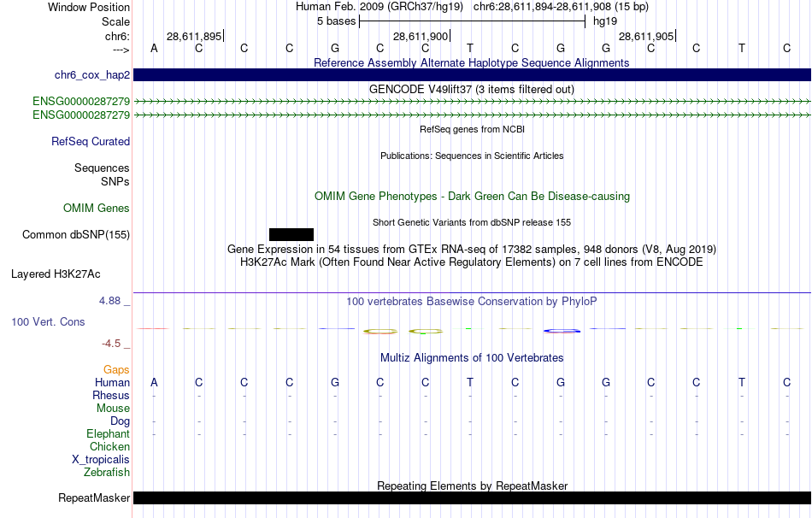Click the H3K27Ac Mark ENCODE title
Screen dimensions: 812x518
(x=472, y=262)
